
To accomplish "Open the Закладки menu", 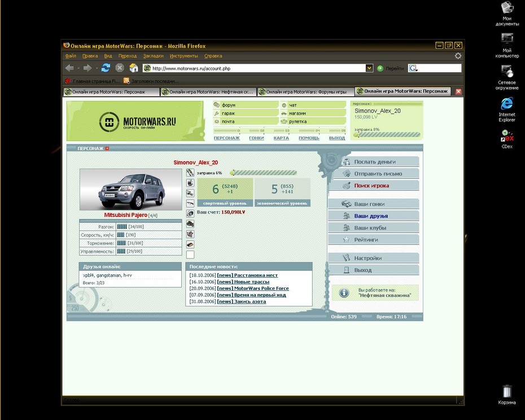I will click(x=154, y=56).
